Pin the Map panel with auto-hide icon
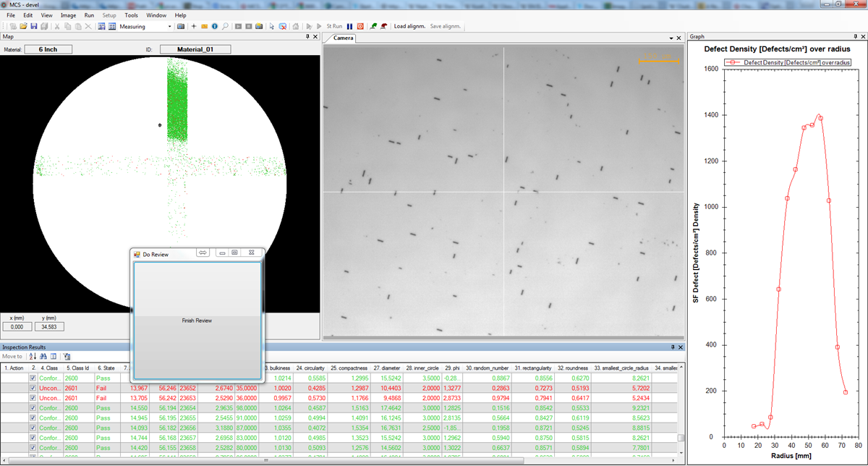Image resolution: width=868 pixels, height=466 pixels. click(308, 37)
